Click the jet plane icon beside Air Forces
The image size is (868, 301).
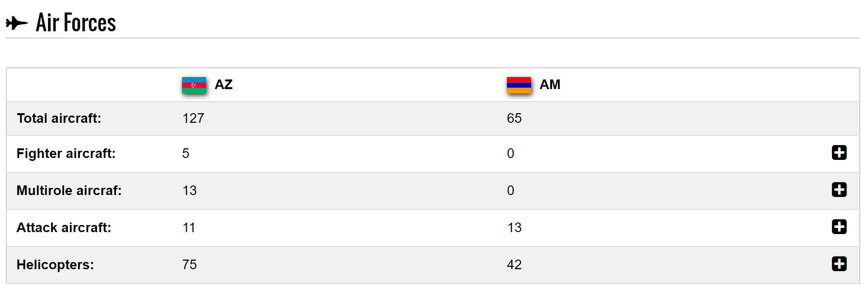[x=17, y=23]
